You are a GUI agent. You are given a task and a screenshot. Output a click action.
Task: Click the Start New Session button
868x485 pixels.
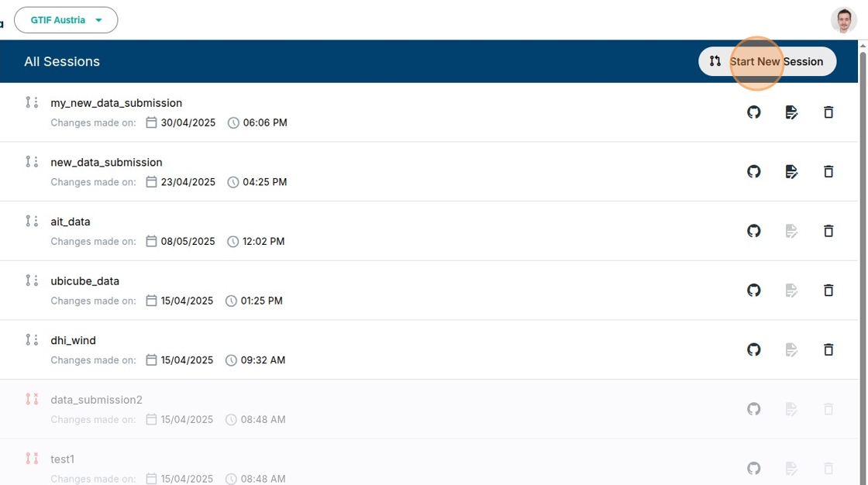tap(767, 61)
